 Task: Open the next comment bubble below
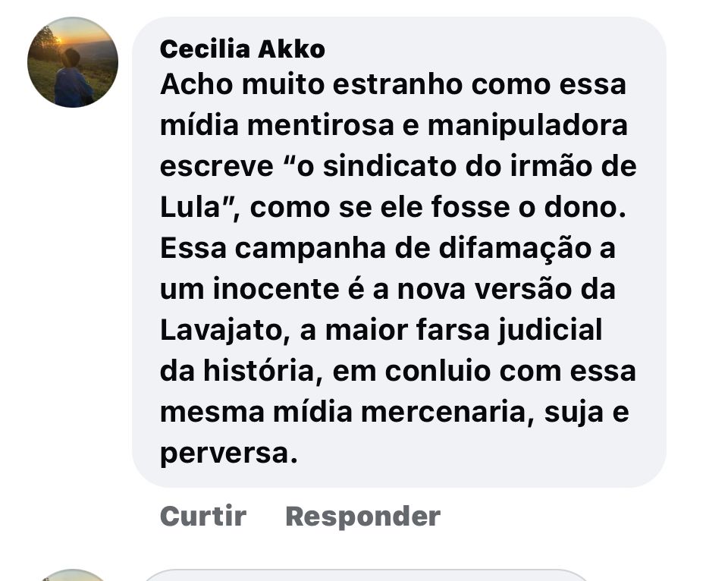[367, 576]
